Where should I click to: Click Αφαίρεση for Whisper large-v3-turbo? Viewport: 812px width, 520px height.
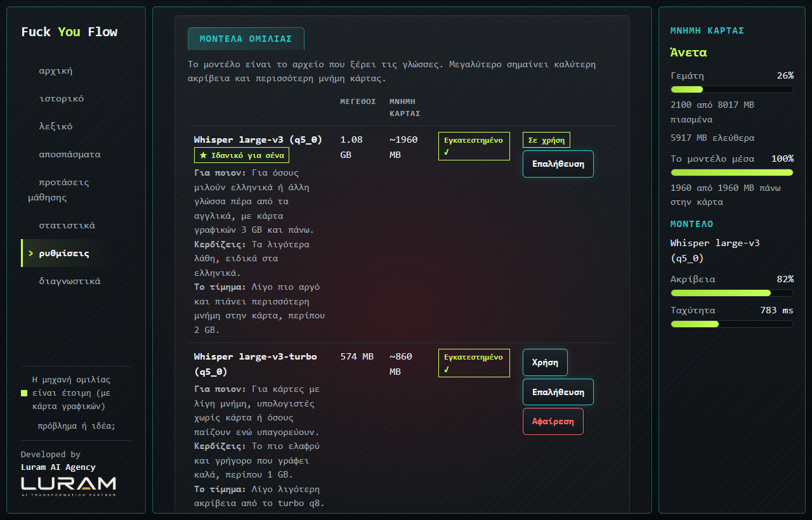(553, 421)
